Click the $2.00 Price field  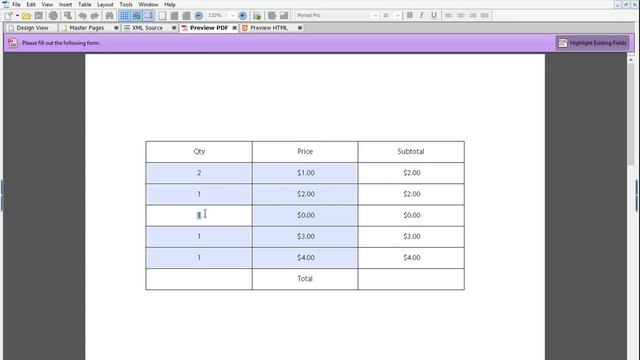(x=305, y=194)
